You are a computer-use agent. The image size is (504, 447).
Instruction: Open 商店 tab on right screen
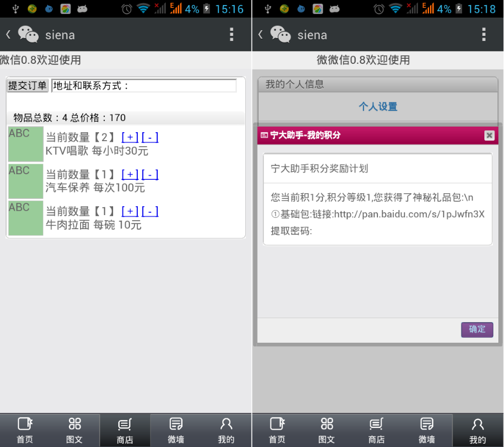click(376, 430)
